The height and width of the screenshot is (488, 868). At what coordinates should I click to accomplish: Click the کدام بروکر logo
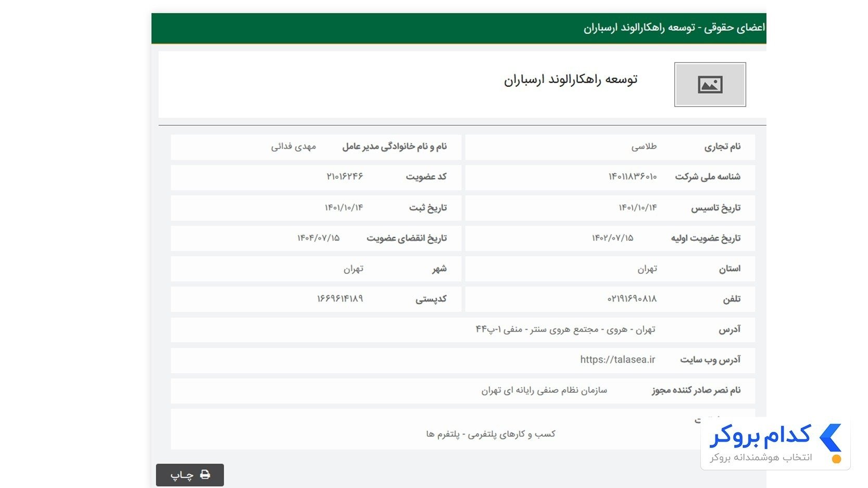click(775, 436)
